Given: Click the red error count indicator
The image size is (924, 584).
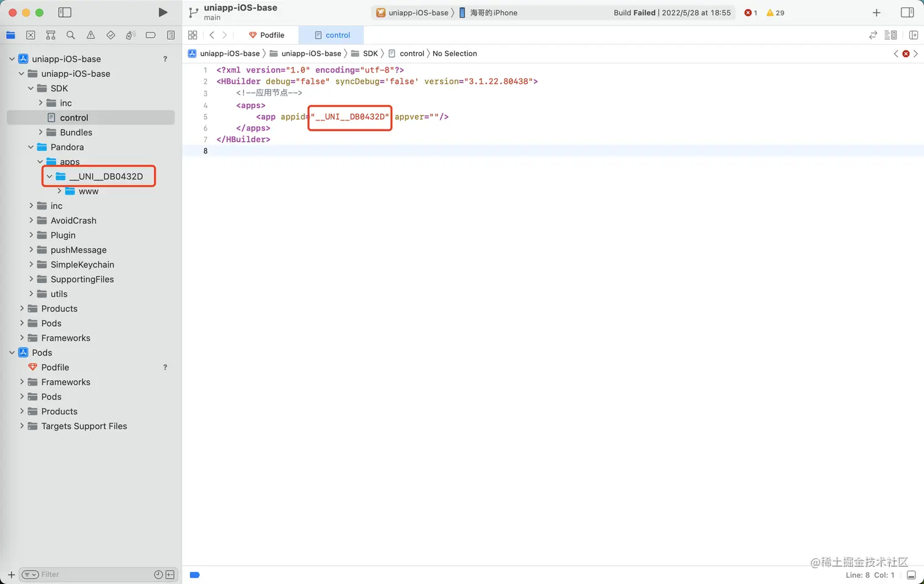Looking at the screenshot, I should (x=750, y=12).
